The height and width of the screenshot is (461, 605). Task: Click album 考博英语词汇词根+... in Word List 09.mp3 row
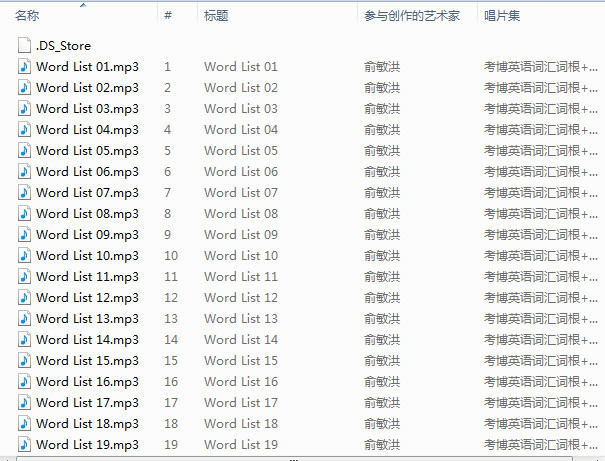point(541,235)
